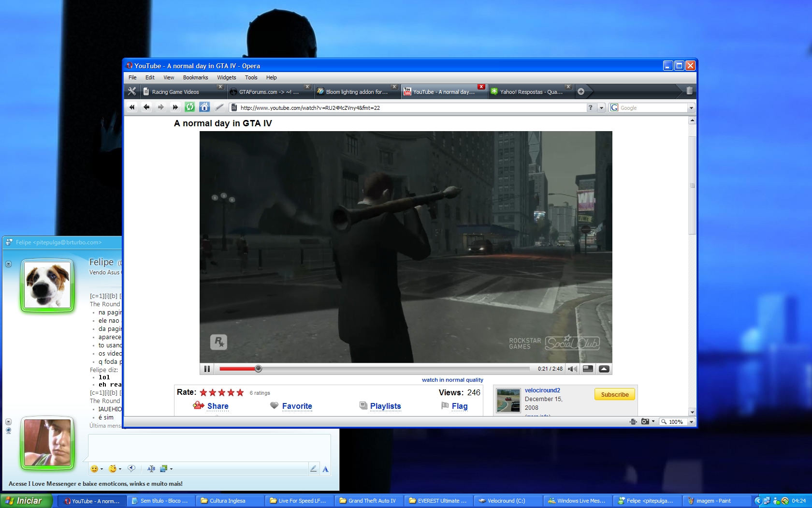Click the font style button in Messenger
Screen dimensions: 812x508
pos(151,469)
